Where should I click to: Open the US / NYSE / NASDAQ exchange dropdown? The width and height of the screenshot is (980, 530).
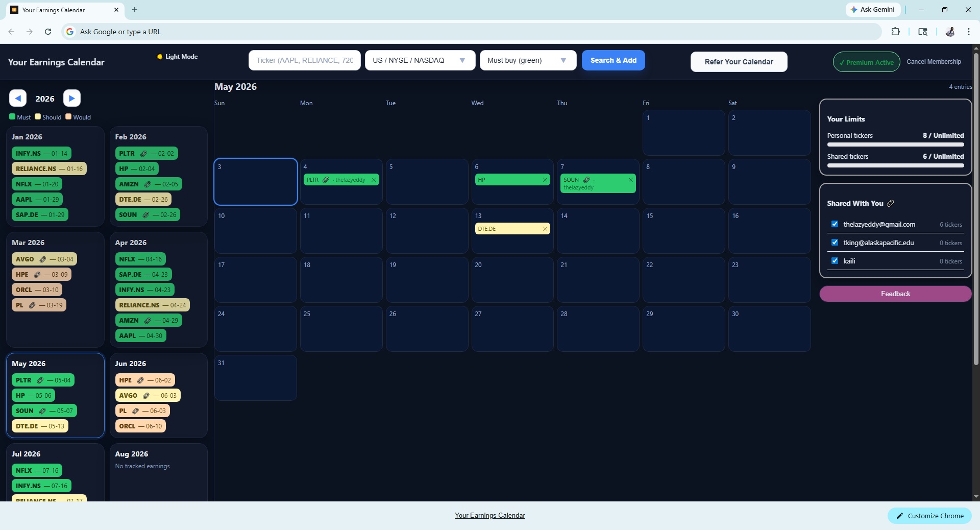pyautogui.click(x=420, y=60)
